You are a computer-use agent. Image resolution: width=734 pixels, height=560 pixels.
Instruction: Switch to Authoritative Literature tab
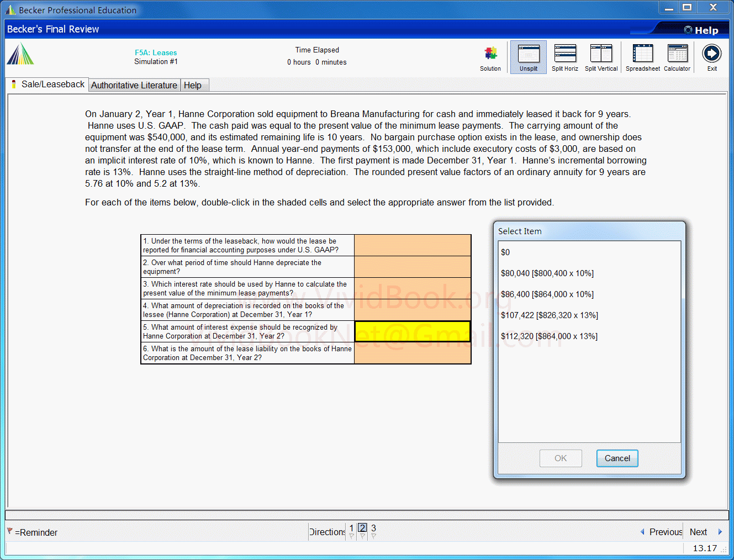coord(134,85)
